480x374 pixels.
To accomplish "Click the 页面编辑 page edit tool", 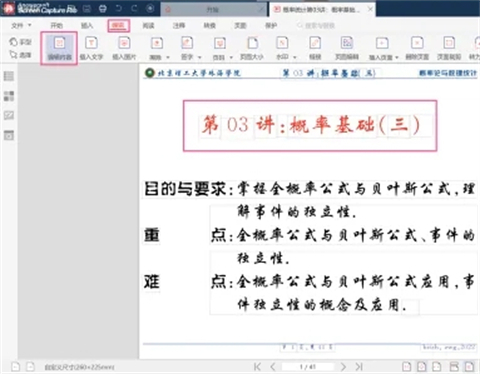I will [347, 48].
